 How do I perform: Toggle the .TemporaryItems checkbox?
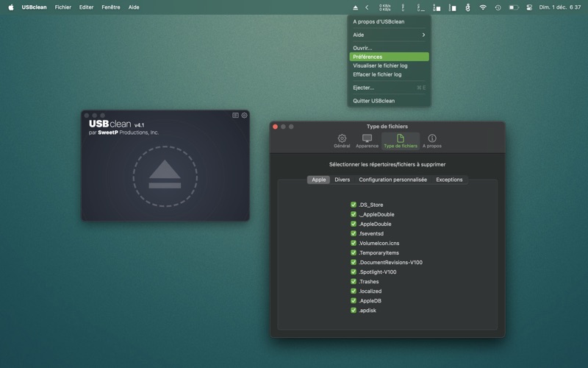click(354, 252)
